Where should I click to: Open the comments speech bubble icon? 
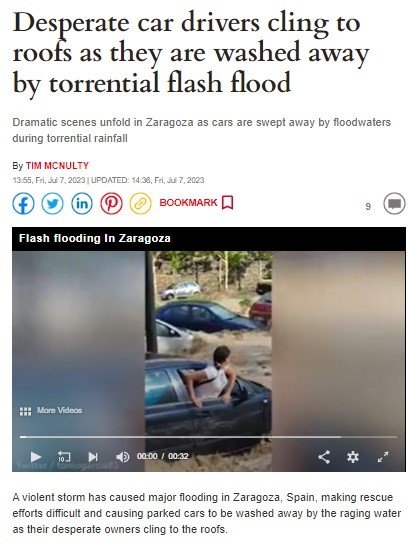[x=394, y=203]
